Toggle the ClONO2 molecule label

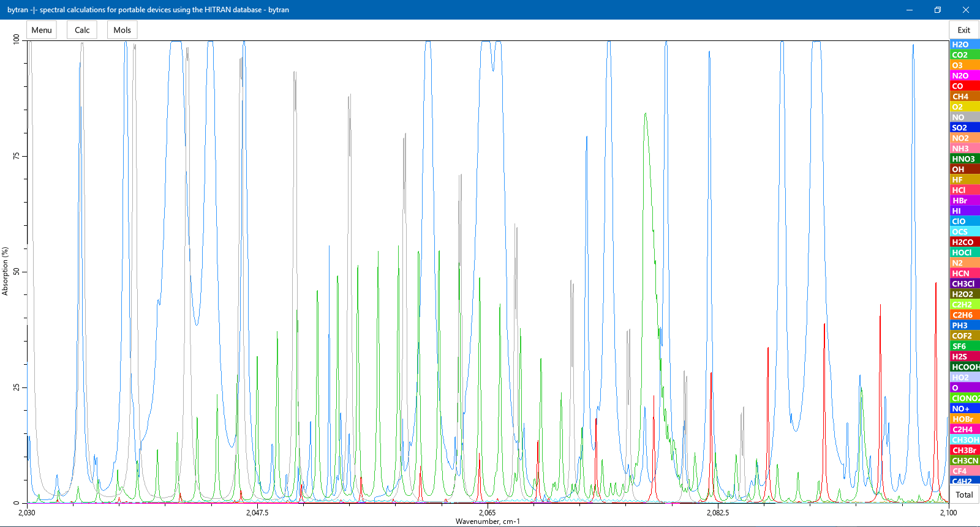[965, 398]
